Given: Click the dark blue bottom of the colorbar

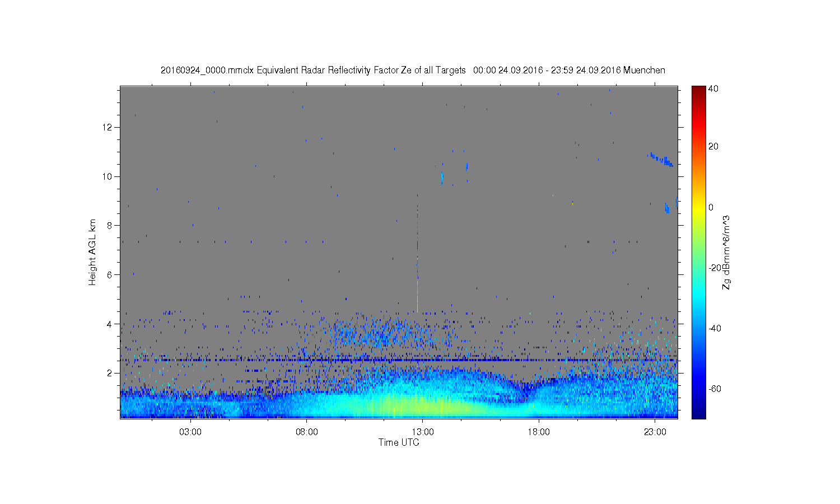Looking at the screenshot, I should tap(698, 413).
